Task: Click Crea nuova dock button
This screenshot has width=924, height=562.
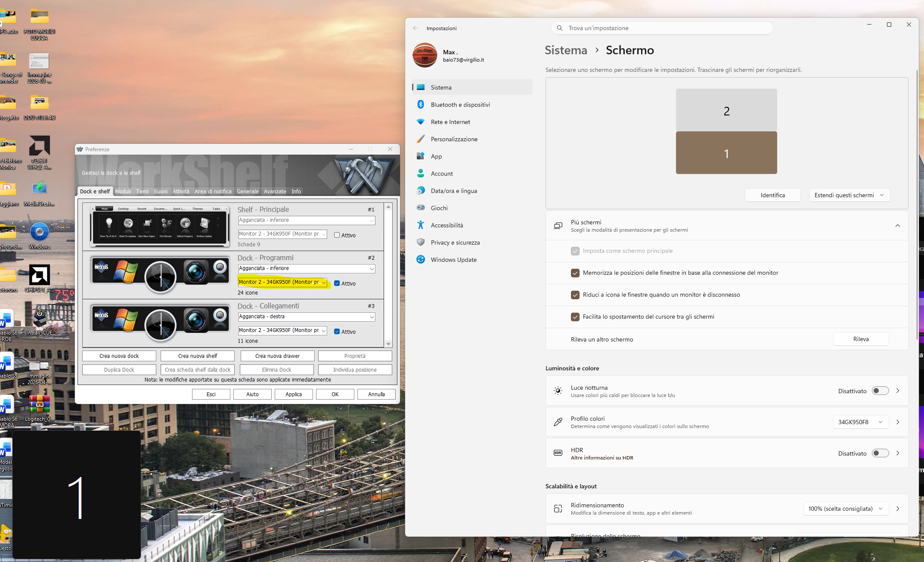Action: coord(119,356)
